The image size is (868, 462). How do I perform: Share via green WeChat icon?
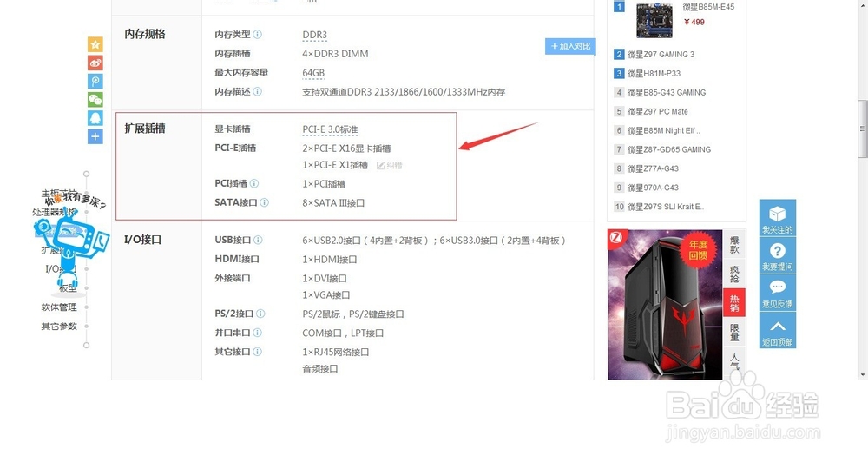point(95,99)
